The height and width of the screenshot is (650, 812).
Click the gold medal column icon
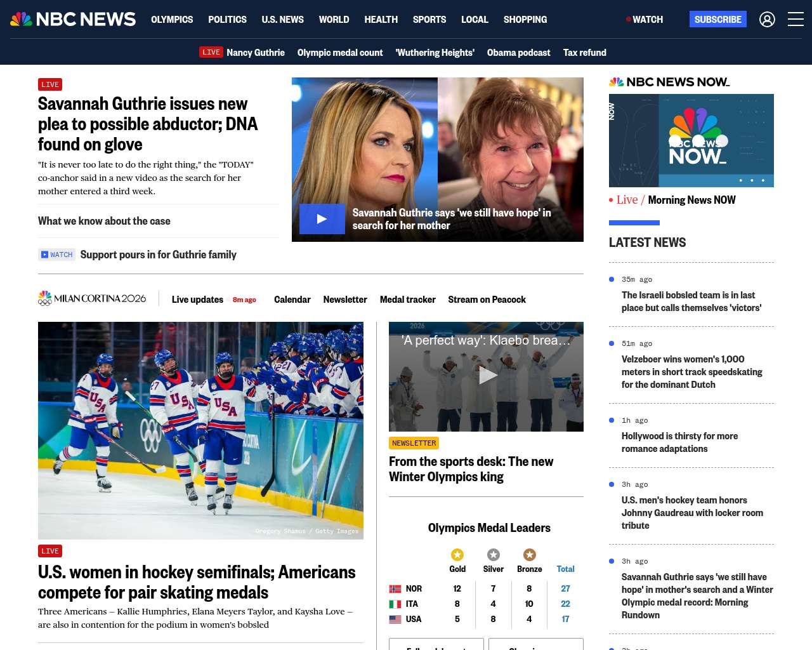457,555
